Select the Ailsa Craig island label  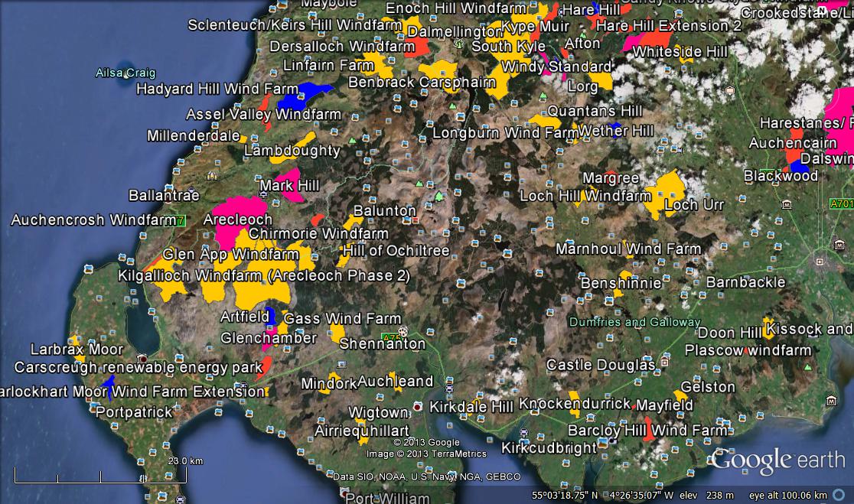125,73
